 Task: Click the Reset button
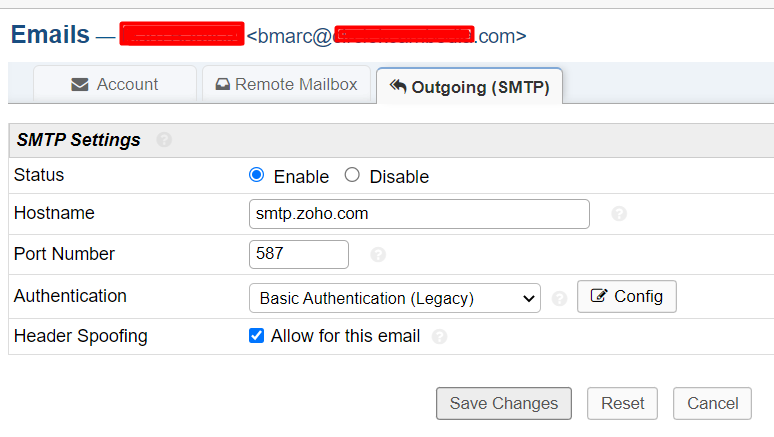(622, 404)
